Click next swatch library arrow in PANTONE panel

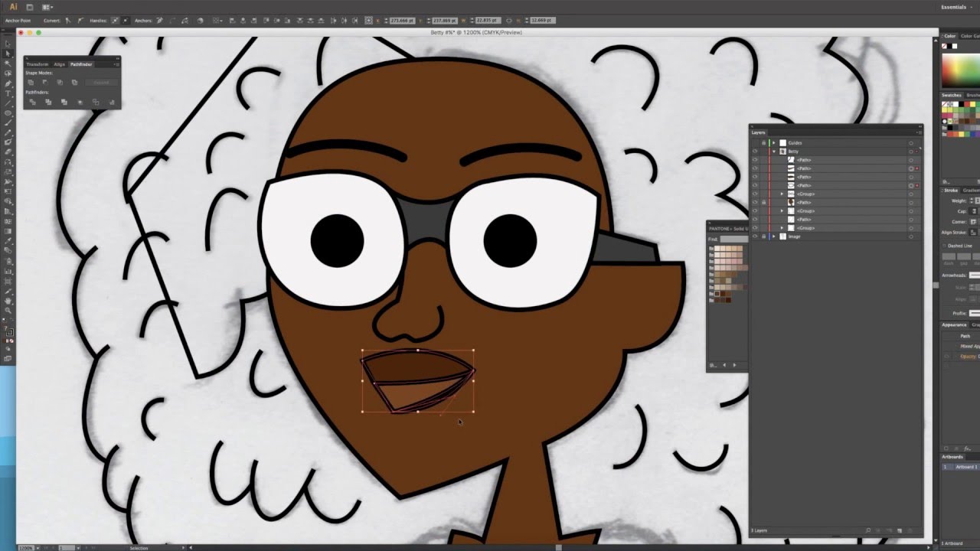coord(734,365)
